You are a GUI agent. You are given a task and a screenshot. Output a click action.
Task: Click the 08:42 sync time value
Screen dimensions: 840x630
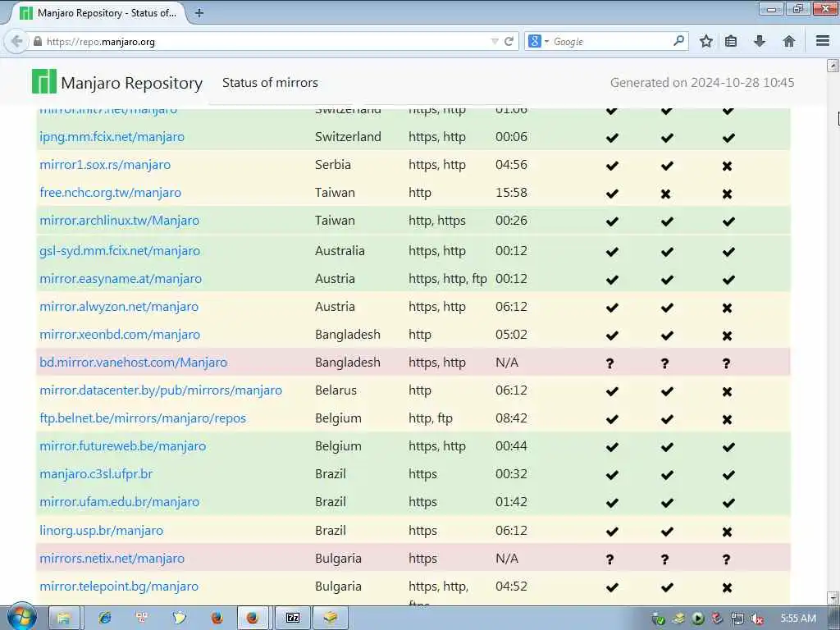511,418
